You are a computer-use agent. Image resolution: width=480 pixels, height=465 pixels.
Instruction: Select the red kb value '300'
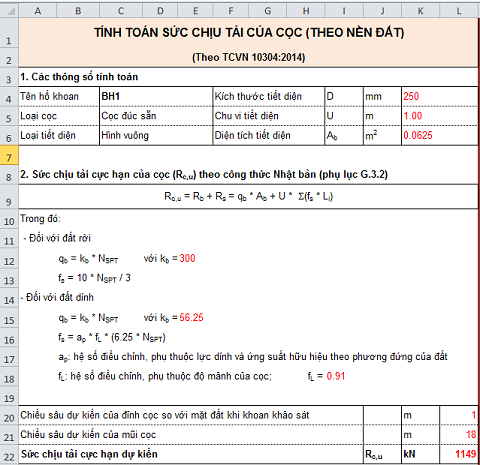(187, 258)
